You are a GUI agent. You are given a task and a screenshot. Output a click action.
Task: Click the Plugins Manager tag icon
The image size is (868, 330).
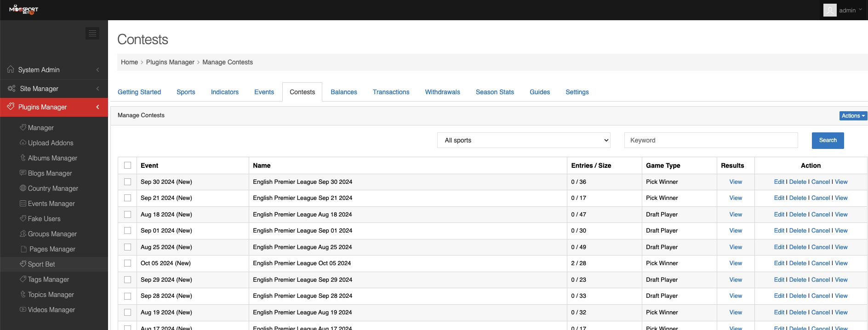11,107
